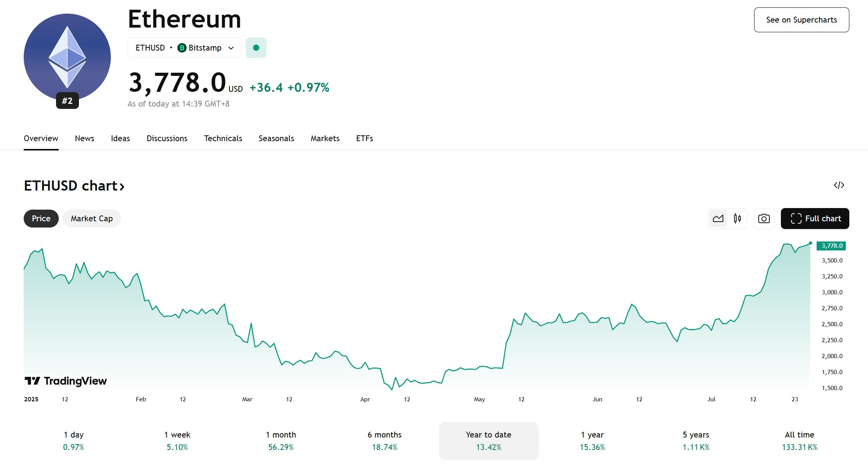
Task: Click the 3,000.0 price axis label
Action: tap(832, 292)
